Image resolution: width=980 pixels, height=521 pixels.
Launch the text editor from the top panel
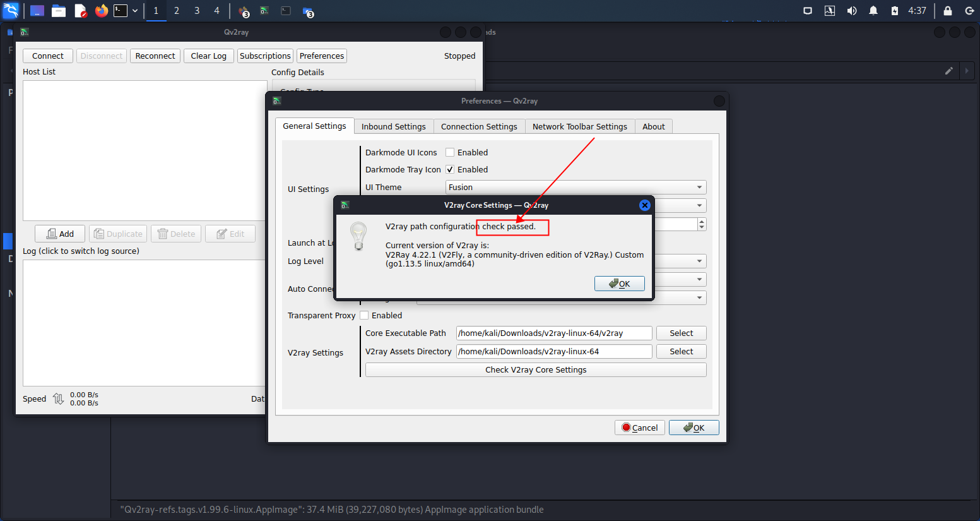click(80, 11)
